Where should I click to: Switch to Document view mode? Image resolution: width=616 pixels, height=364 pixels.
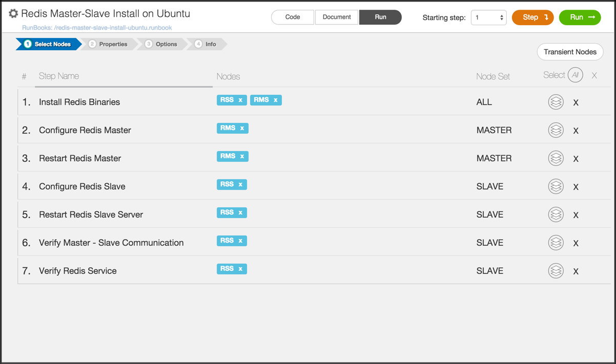point(337,17)
